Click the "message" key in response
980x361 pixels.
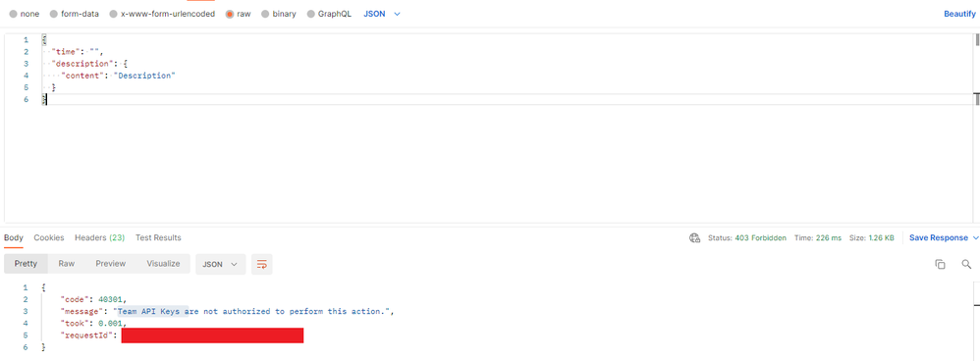(x=82, y=311)
